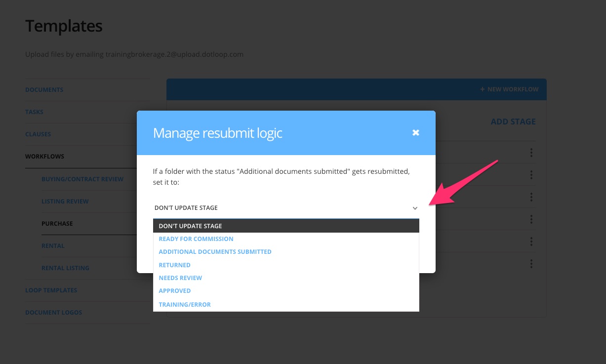Click the three-dot menu next to the second stage row
Screen dimensions: 606x364
pyautogui.click(x=531, y=174)
